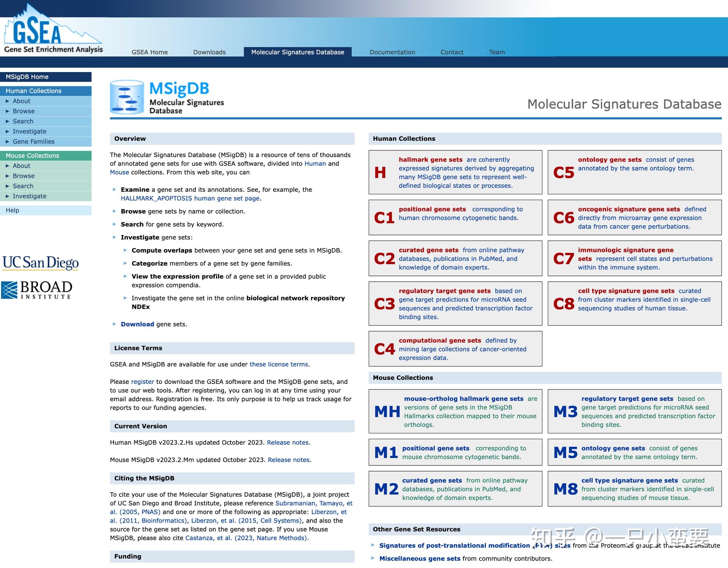This screenshot has height=568, width=728.
Task: Open the C7 immunologic signature collection
Action: click(625, 250)
